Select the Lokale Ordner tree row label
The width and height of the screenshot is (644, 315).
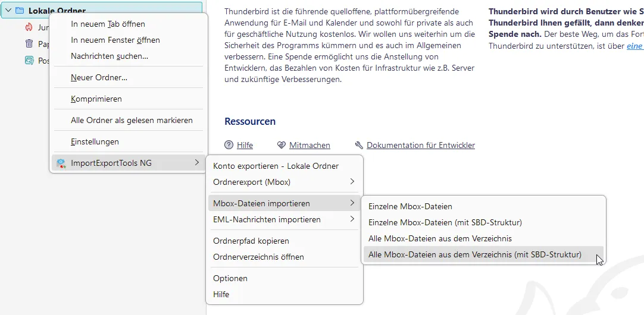(57, 11)
